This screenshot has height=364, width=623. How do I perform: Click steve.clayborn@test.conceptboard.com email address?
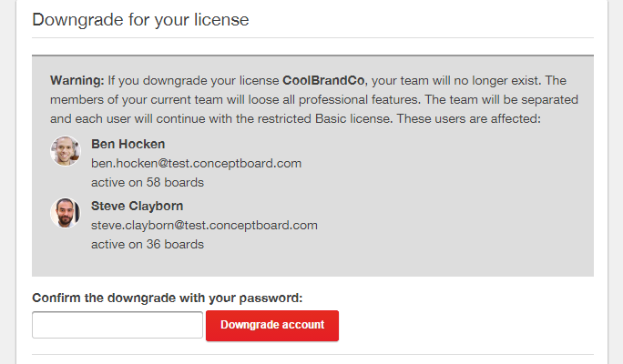(x=204, y=225)
